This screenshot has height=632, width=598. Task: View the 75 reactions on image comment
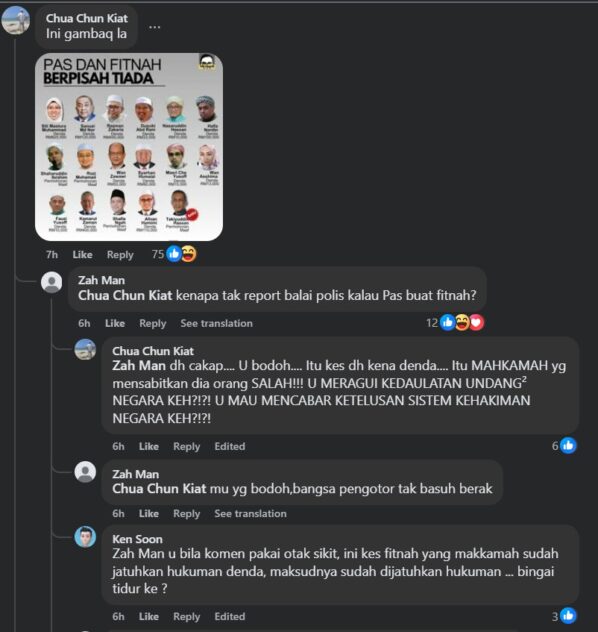point(174,254)
